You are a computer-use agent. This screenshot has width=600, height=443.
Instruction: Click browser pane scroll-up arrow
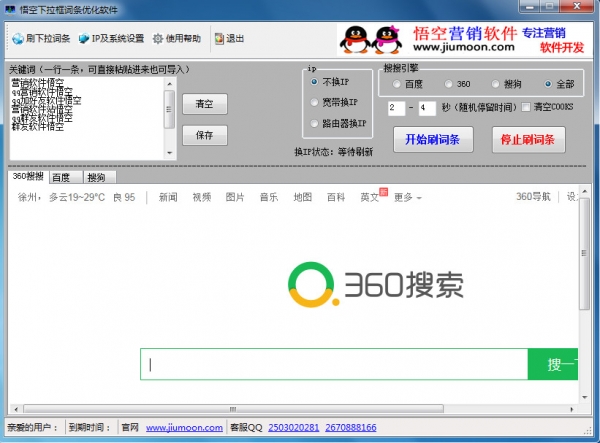tap(584, 191)
